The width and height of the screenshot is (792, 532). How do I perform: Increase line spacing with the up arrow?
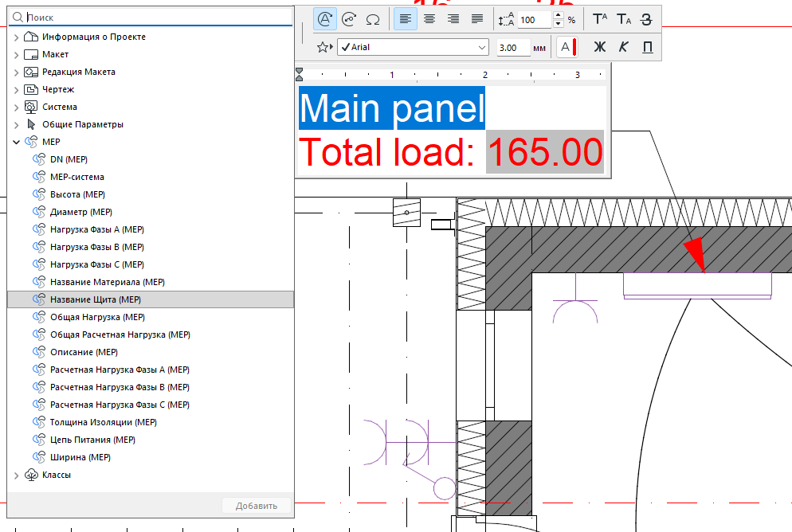(x=558, y=16)
